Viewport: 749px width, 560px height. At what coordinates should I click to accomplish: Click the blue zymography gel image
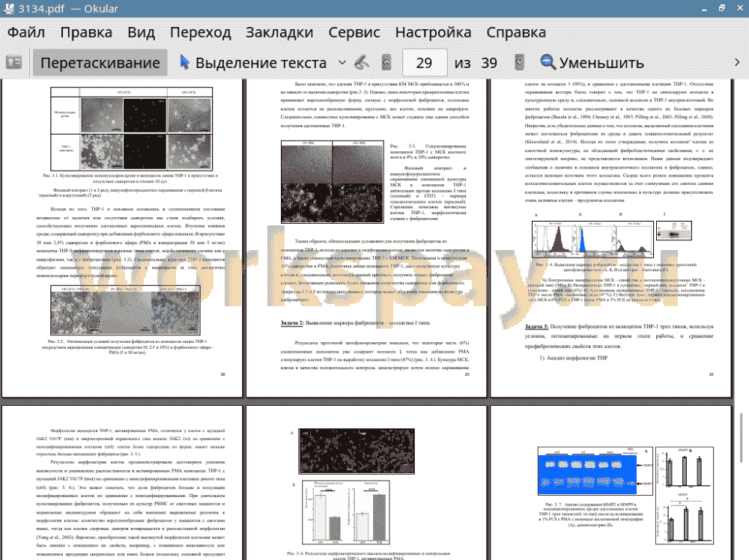point(587,474)
